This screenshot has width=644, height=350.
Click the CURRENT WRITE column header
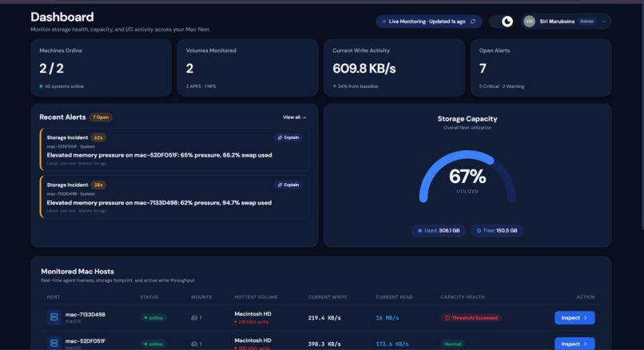(328, 297)
